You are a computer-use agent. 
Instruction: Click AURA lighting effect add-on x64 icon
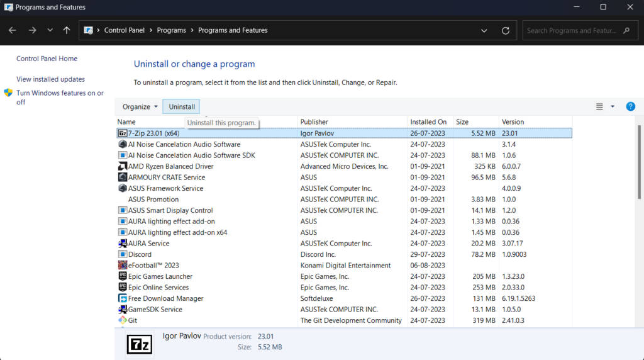click(123, 232)
